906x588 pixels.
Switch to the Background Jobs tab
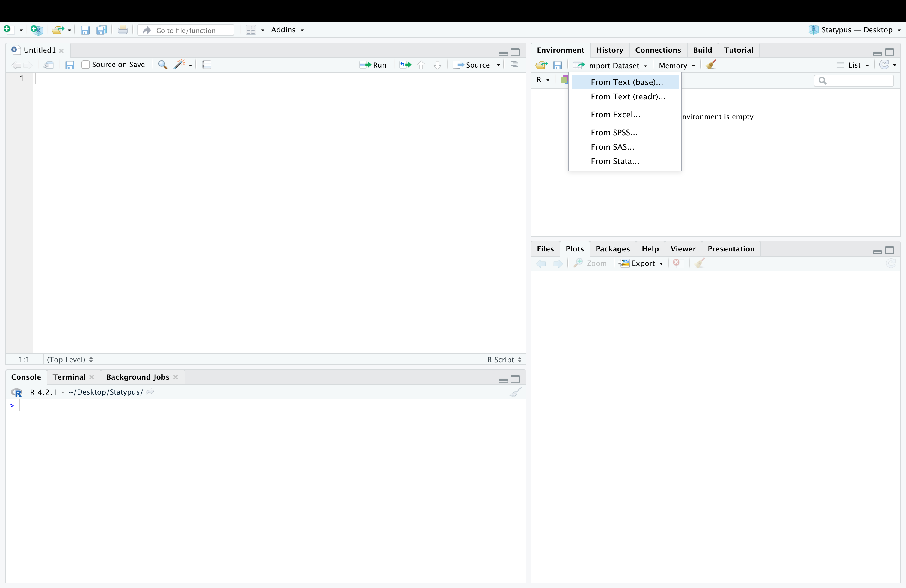tap(138, 377)
